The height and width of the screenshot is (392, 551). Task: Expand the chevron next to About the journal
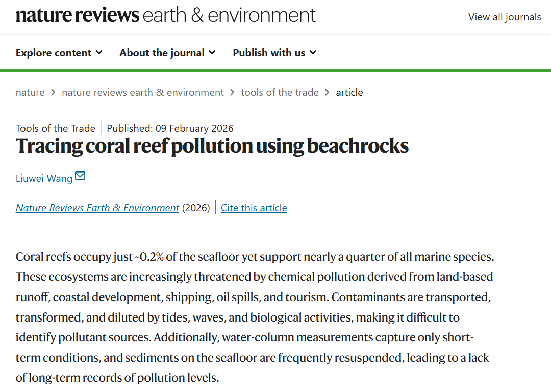[x=212, y=52]
